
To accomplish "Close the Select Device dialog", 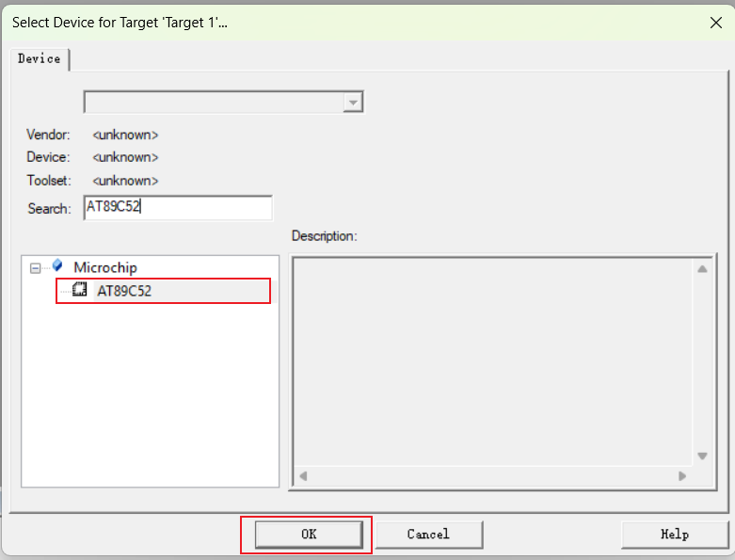I will tap(716, 23).
